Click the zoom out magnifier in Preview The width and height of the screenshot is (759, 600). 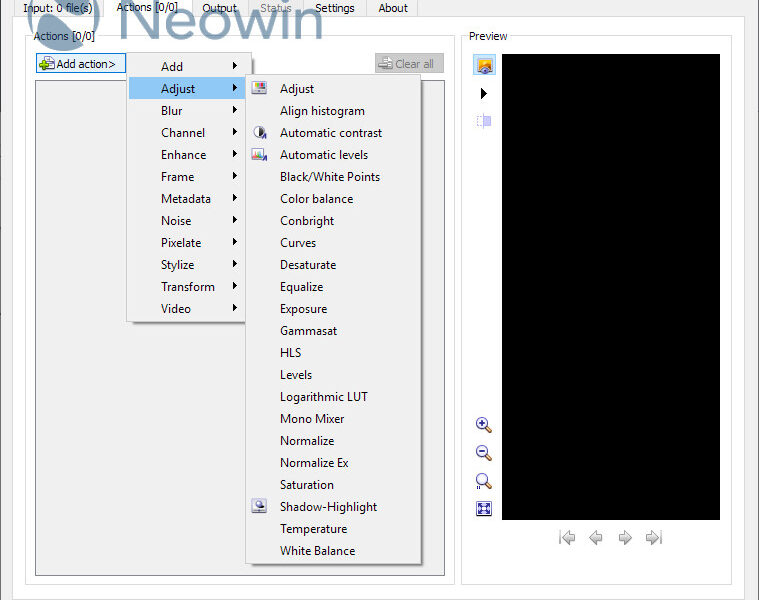tap(484, 452)
